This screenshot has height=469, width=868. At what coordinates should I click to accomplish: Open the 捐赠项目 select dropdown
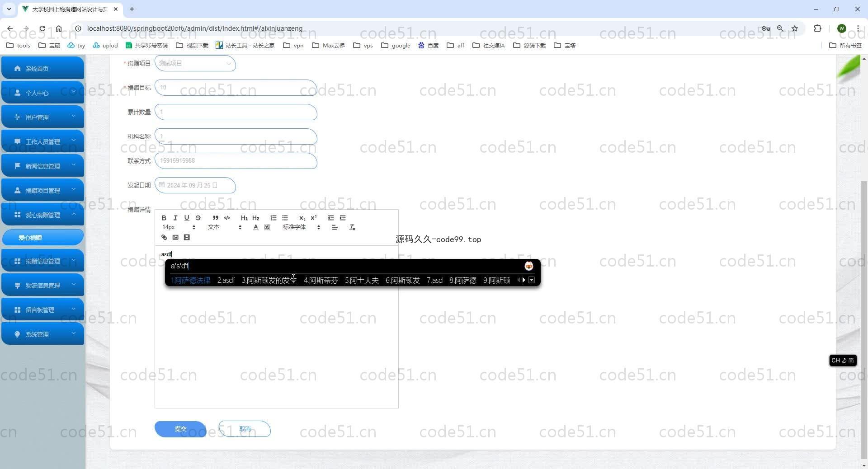click(x=195, y=63)
